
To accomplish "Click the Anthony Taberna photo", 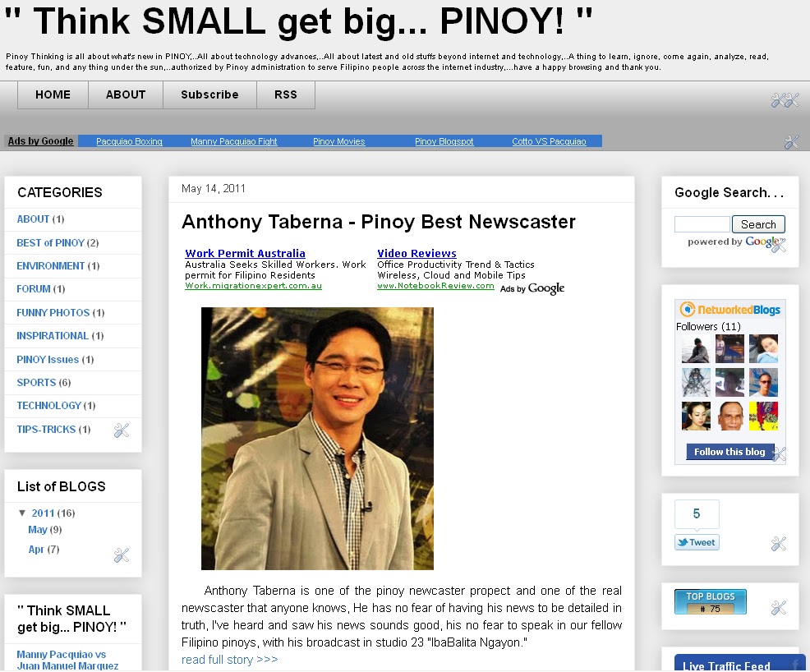I will (317, 440).
